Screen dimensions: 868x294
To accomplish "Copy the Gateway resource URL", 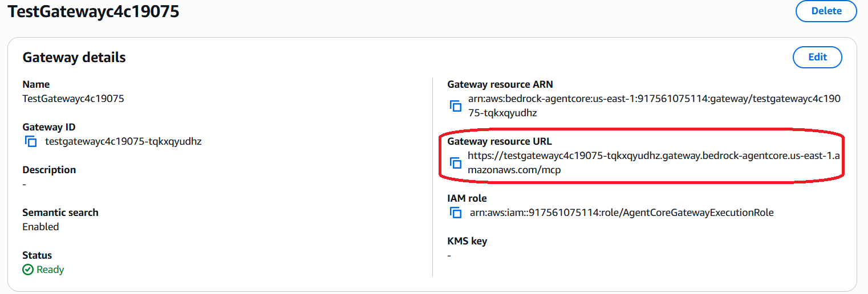I will click(455, 163).
